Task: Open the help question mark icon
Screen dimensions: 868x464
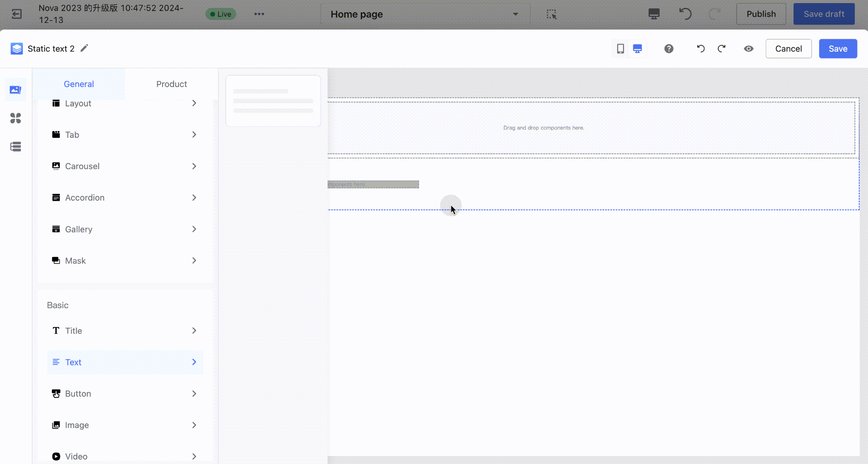Action: click(x=668, y=48)
